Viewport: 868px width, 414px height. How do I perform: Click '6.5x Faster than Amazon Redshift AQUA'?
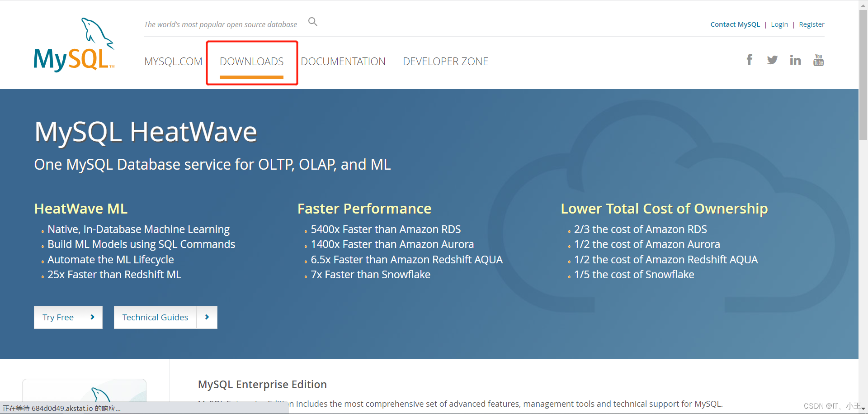(x=406, y=260)
